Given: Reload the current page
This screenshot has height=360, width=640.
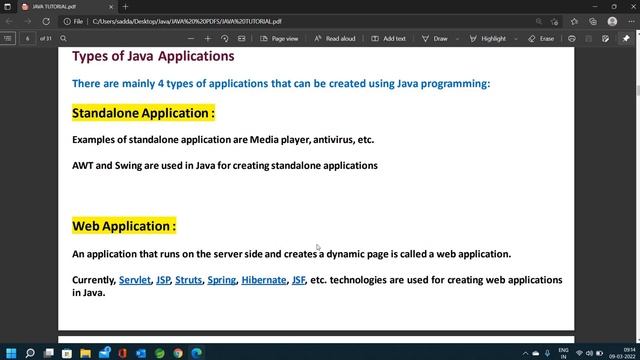Looking at the screenshot, I should pyautogui.click(x=46, y=21).
